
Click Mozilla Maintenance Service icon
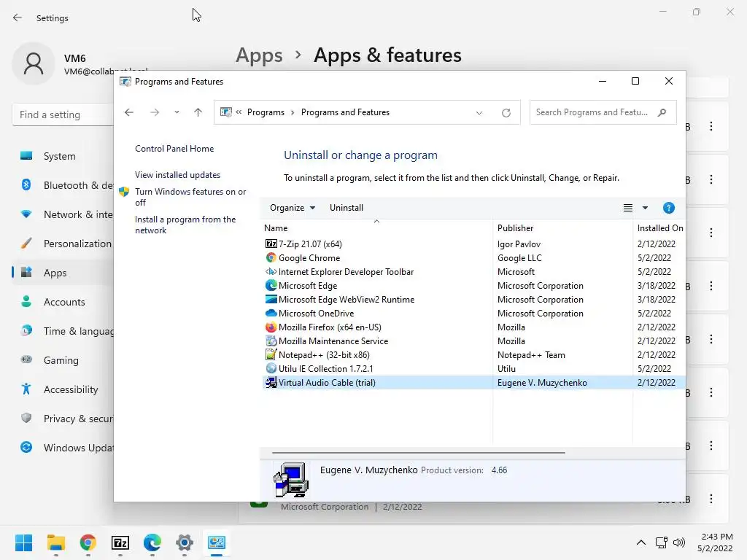pyautogui.click(x=271, y=341)
